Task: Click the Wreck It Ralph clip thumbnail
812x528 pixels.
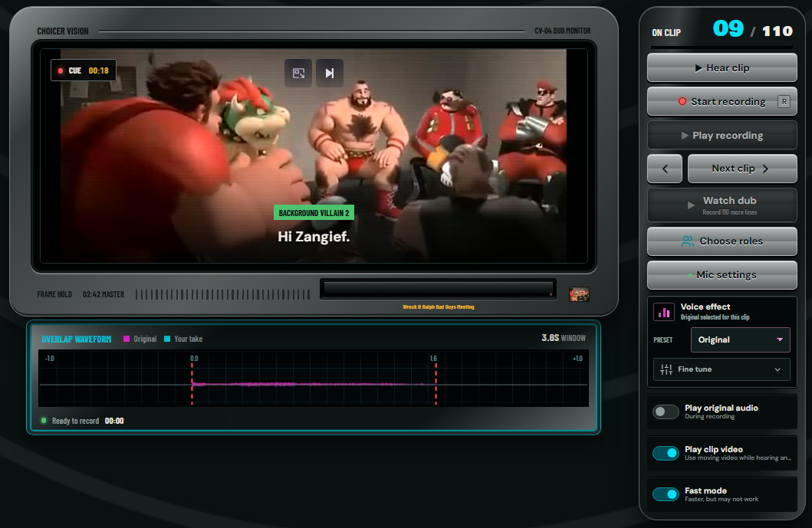Action: pos(579,294)
